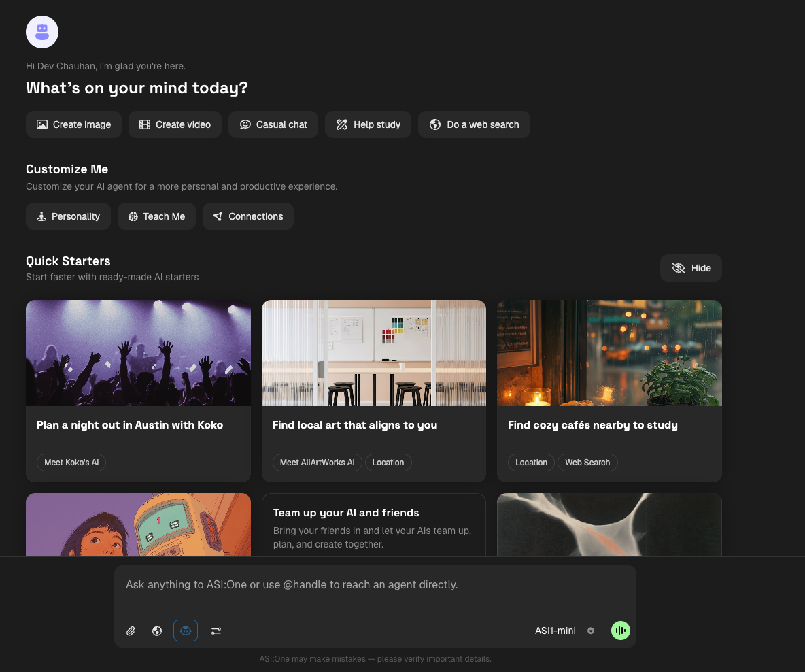Open the ASI1-mini model dropdown

564,631
